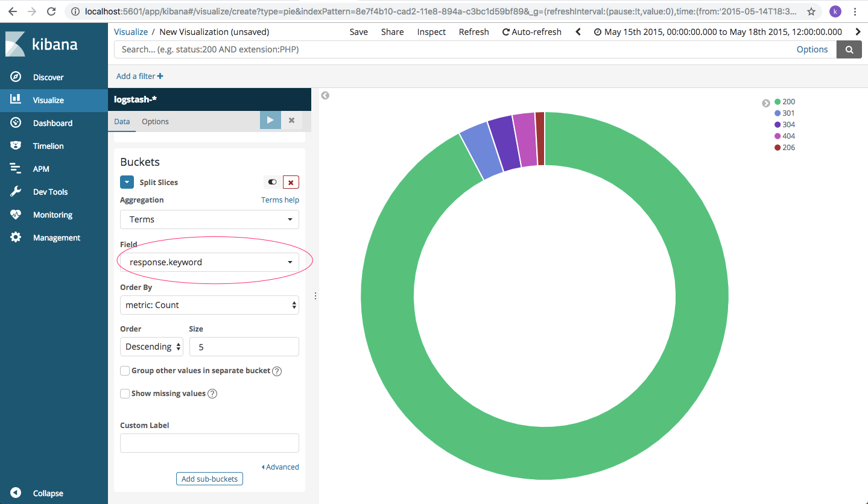This screenshot has height=504, width=868.
Task: Check the Show missing values option
Action: coord(125,393)
